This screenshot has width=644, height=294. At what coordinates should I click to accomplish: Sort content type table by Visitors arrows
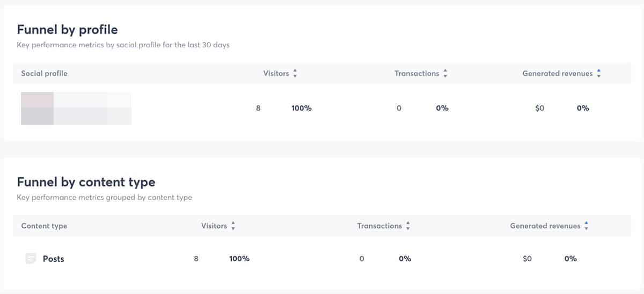233,226
